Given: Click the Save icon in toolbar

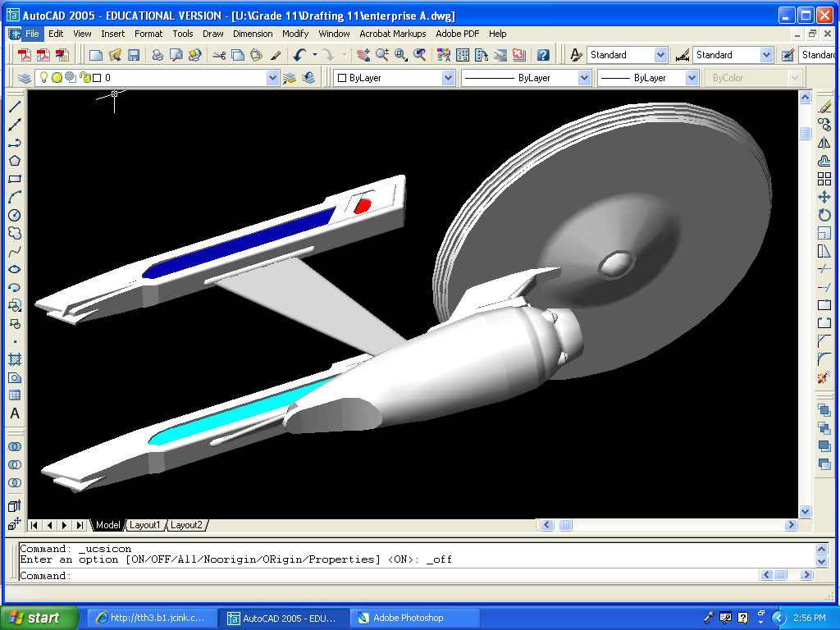Looking at the screenshot, I should pyautogui.click(x=133, y=55).
